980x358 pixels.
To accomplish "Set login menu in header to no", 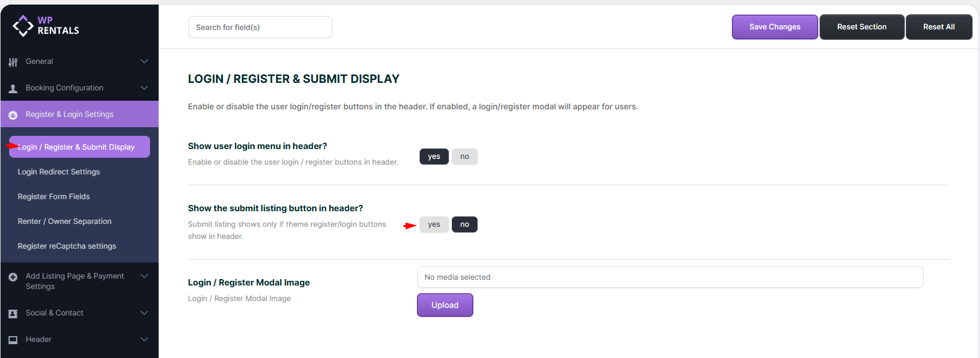I will [x=464, y=157].
